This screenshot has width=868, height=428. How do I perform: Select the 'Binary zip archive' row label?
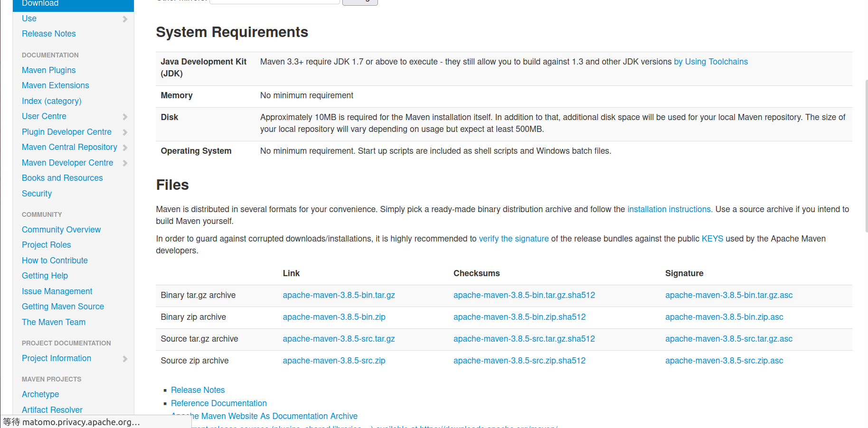coord(193,317)
